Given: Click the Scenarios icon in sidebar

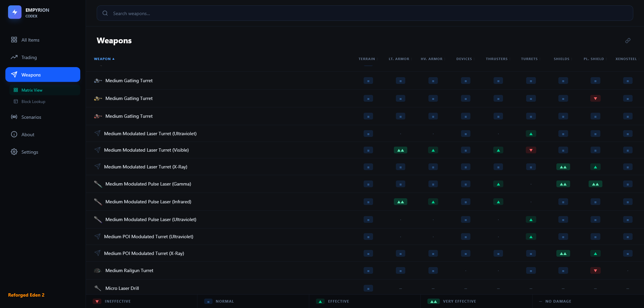Looking at the screenshot, I should (x=14, y=117).
